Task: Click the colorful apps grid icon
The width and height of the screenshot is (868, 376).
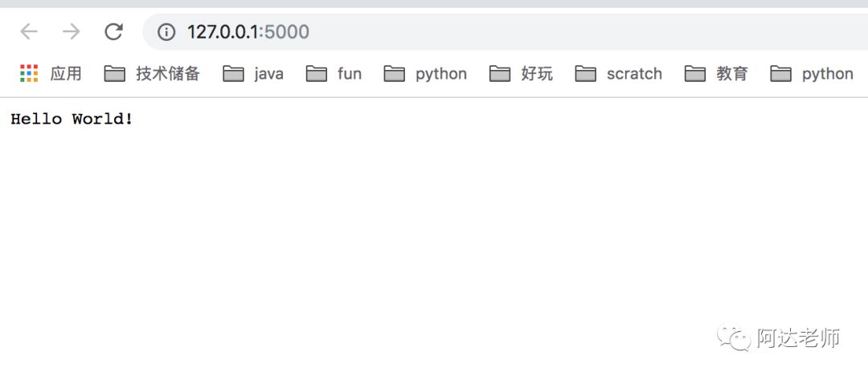Action: pyautogui.click(x=29, y=73)
